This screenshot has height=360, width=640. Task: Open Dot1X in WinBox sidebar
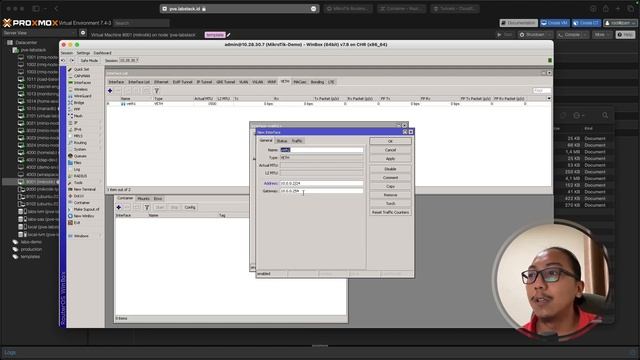[78, 196]
